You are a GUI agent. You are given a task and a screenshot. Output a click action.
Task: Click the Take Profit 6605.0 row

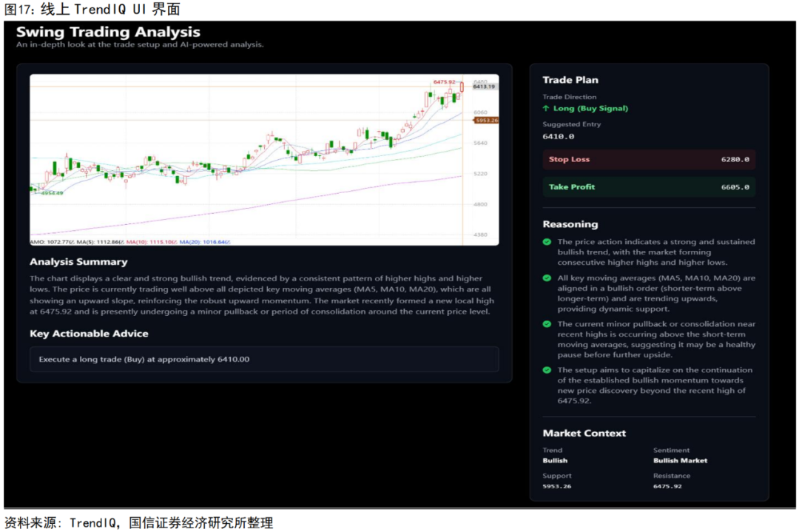(x=649, y=187)
